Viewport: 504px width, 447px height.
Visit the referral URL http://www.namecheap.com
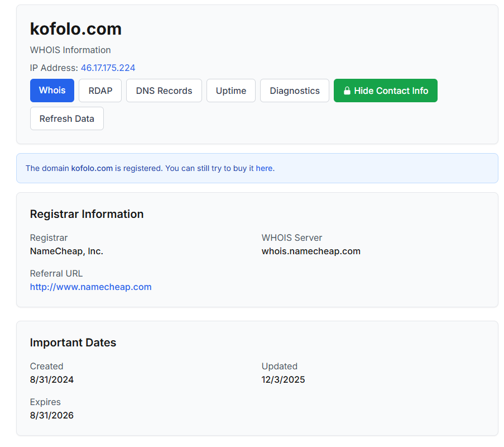90,287
